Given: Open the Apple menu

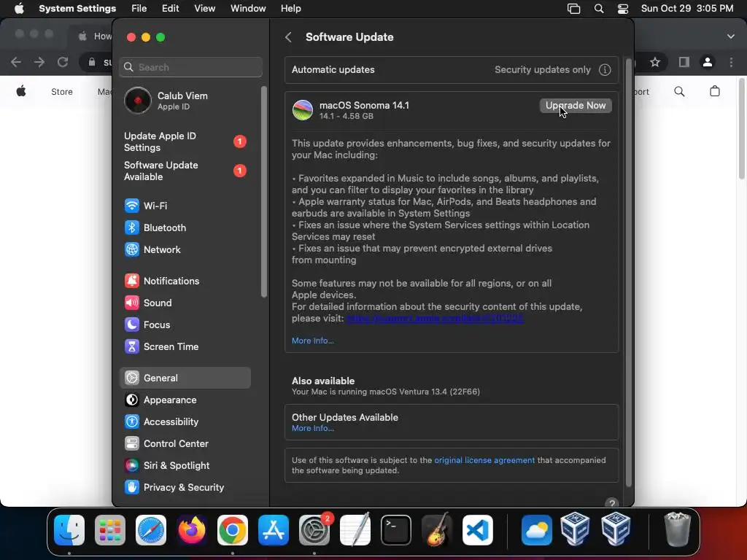Looking at the screenshot, I should pyautogui.click(x=19, y=9).
